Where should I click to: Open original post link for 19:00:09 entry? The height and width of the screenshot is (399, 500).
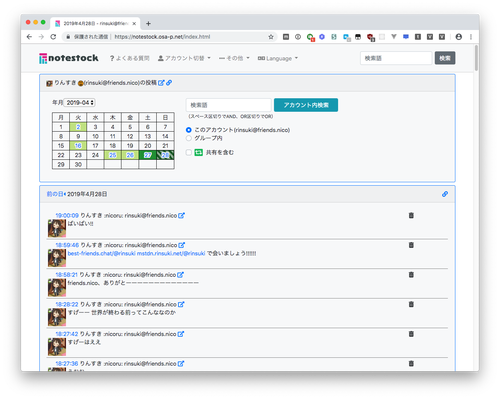[181, 216]
